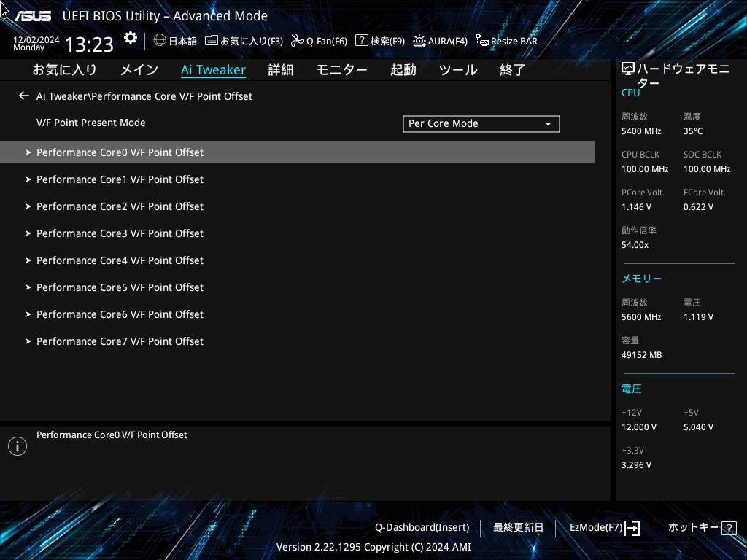Click お気に入り(F3) label
This screenshot has height=560, width=747.
point(252,41)
